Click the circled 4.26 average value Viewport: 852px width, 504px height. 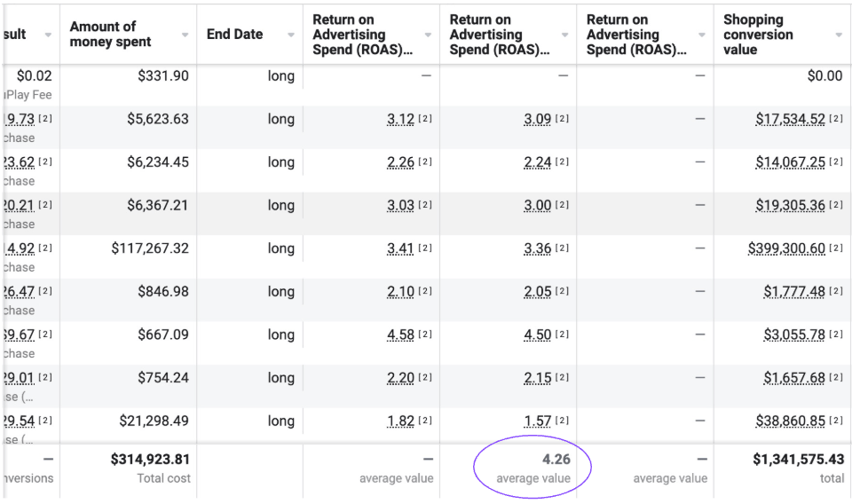(556, 460)
